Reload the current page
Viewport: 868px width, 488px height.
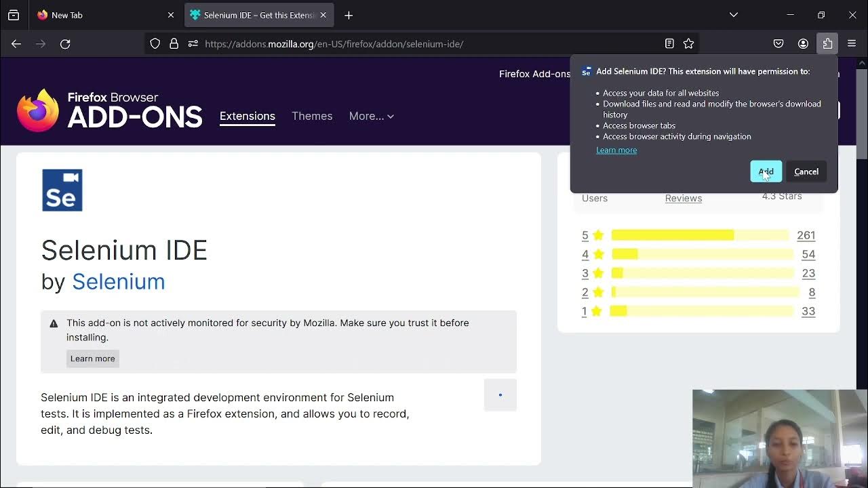[65, 44]
